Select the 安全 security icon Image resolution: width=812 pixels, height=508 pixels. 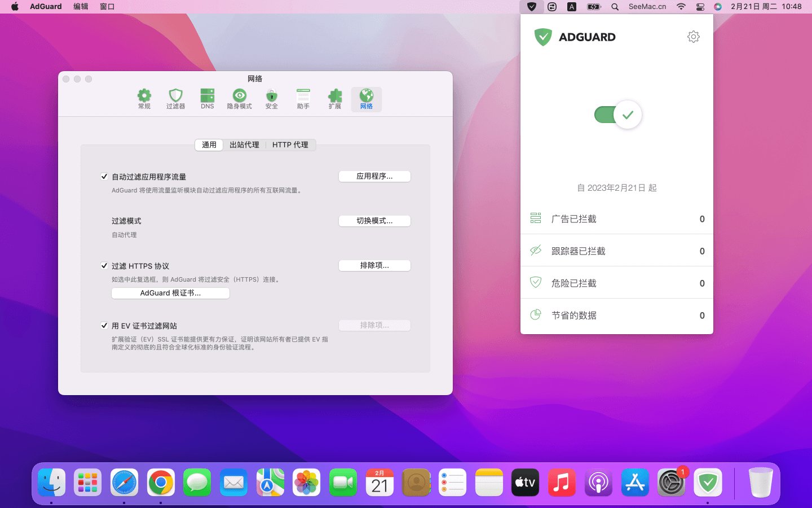point(272,99)
